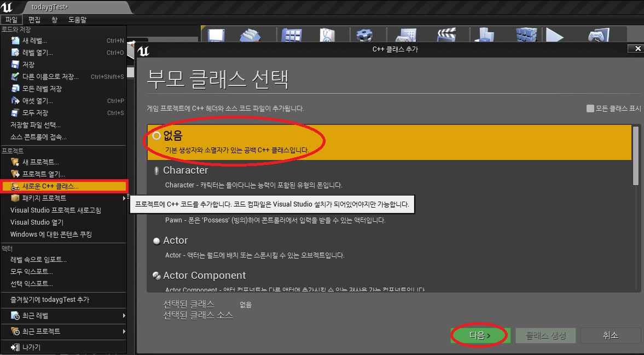Expand the 최근 프로젝트 submenu

coord(63,331)
